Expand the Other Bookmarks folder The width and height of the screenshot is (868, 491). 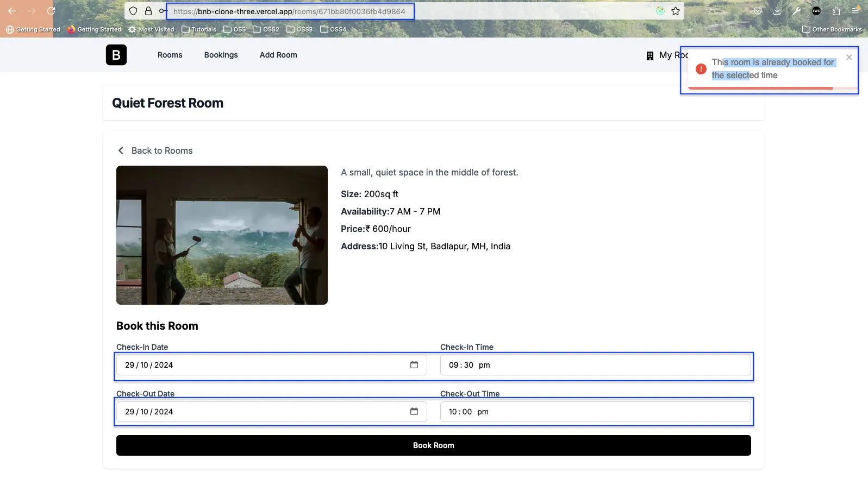point(832,29)
